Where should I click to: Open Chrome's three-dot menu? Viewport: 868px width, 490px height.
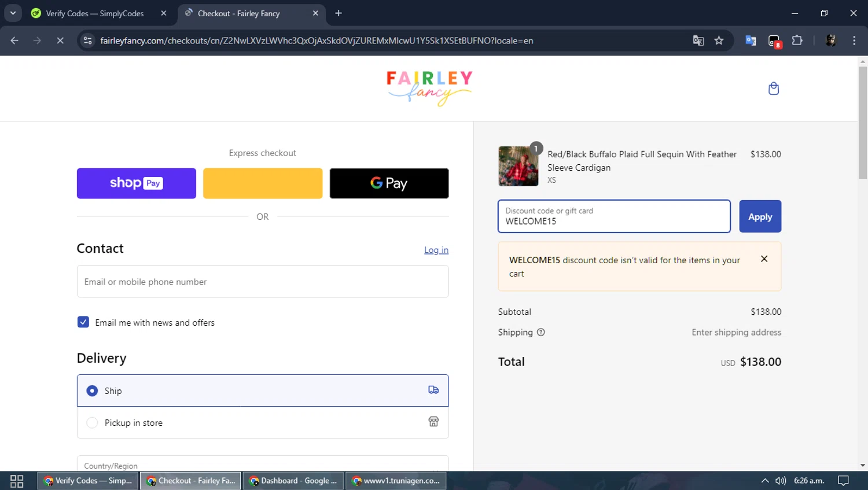[854, 40]
